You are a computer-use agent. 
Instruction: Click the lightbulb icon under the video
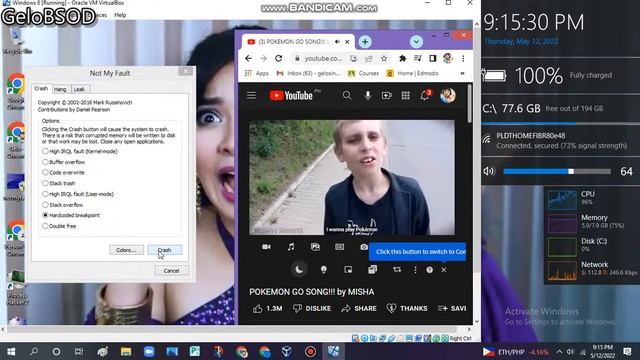[x=324, y=270]
